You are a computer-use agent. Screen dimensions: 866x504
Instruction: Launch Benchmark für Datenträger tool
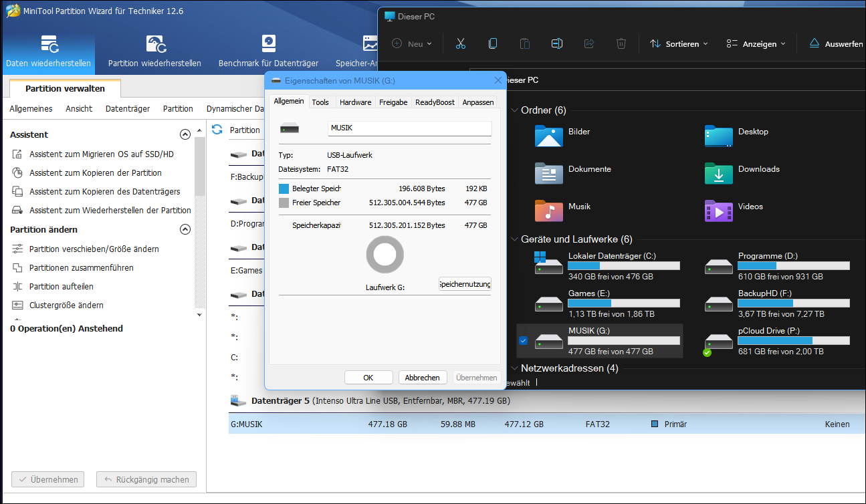(x=268, y=51)
